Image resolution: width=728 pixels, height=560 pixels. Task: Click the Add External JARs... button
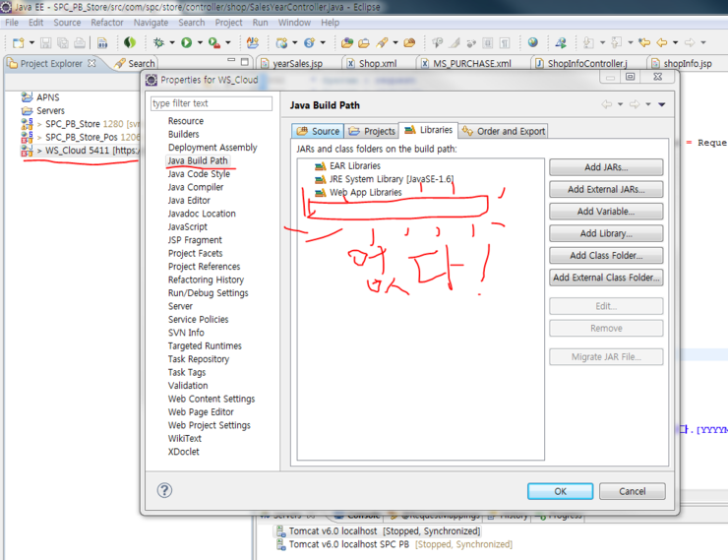pyautogui.click(x=606, y=189)
